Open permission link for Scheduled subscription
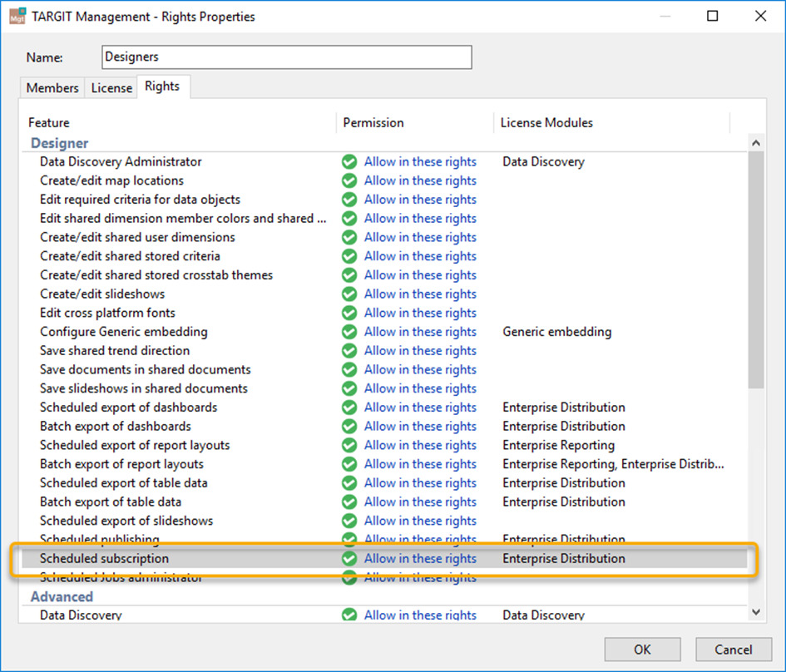Viewport: 786px width, 672px height. [420, 558]
